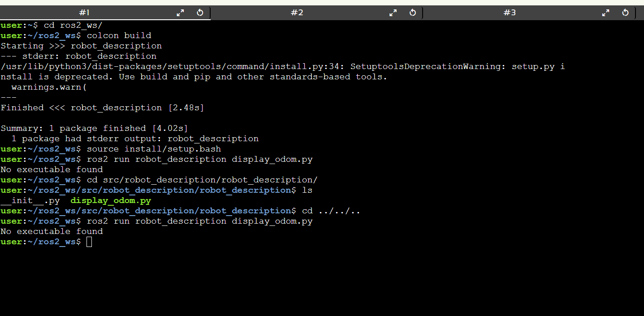Select terminal tab #1

(x=84, y=13)
